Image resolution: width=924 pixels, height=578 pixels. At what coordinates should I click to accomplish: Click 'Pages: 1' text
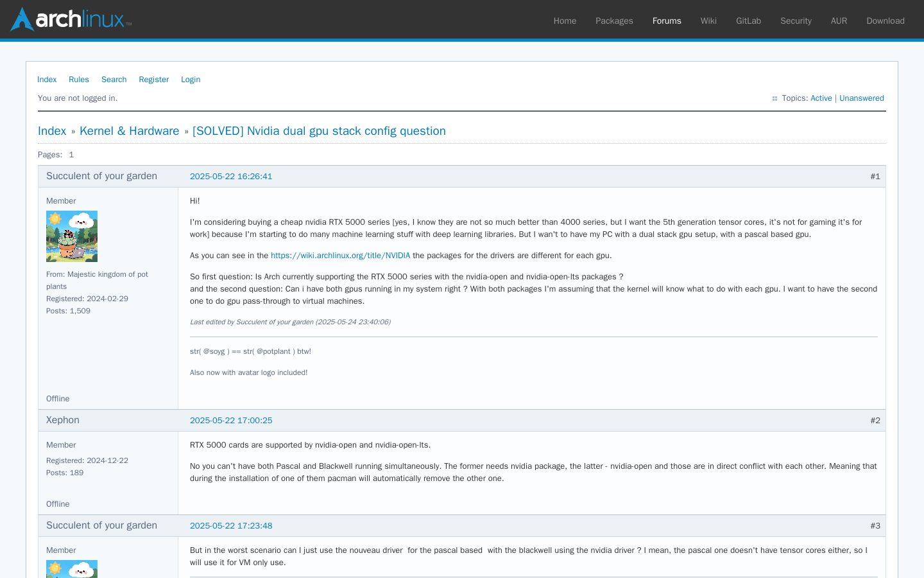pos(56,155)
